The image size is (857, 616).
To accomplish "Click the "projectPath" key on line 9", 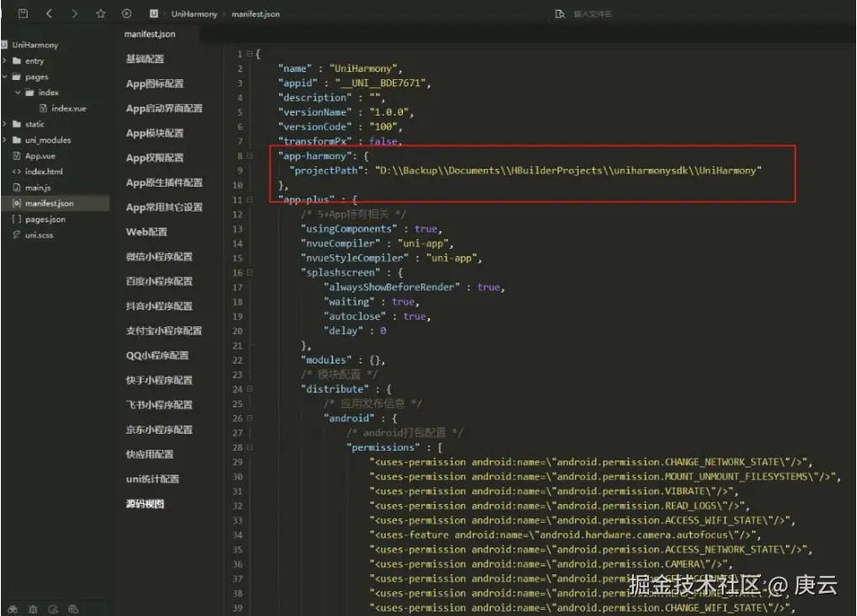I will pos(326,171).
